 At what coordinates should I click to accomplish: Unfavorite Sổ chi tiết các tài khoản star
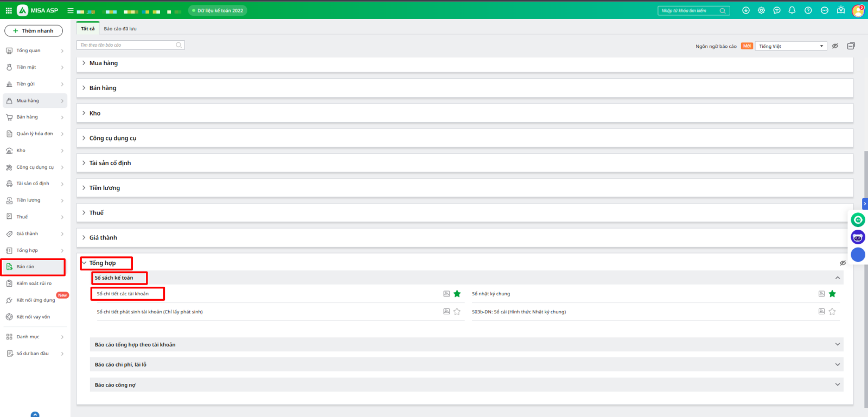[457, 294]
